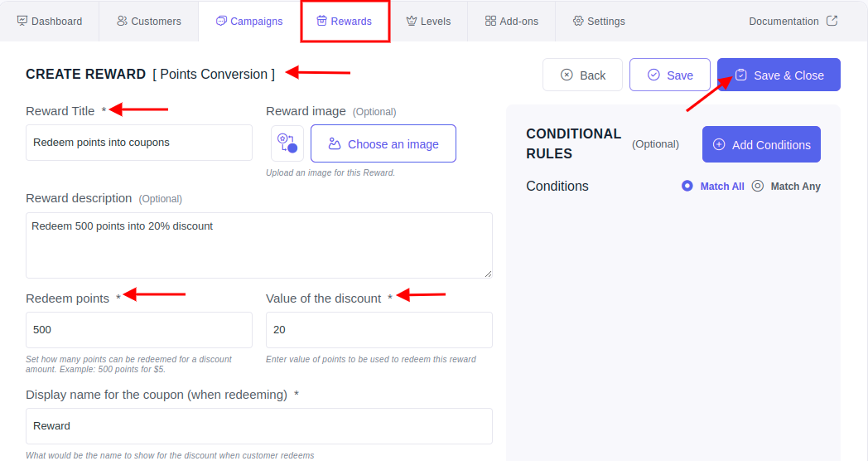Viewport: 868px width, 461px height.
Task: Click the Save button
Action: coord(670,75)
